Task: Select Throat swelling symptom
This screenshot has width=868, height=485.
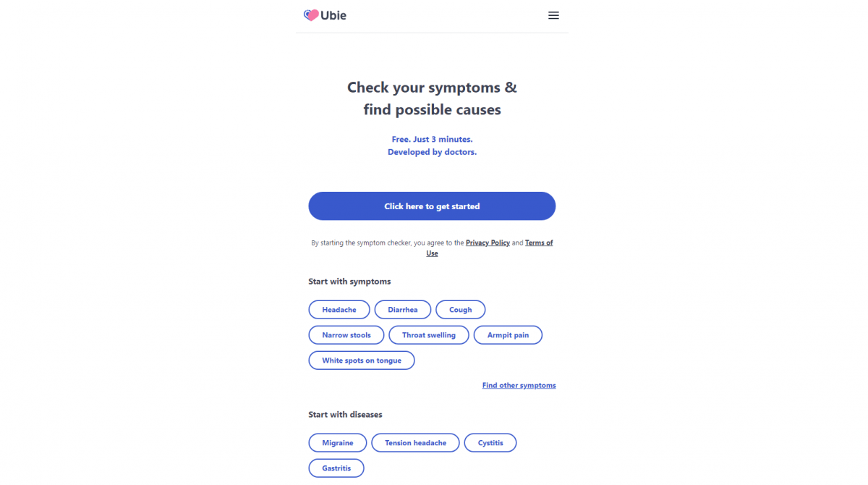Action: [429, 335]
